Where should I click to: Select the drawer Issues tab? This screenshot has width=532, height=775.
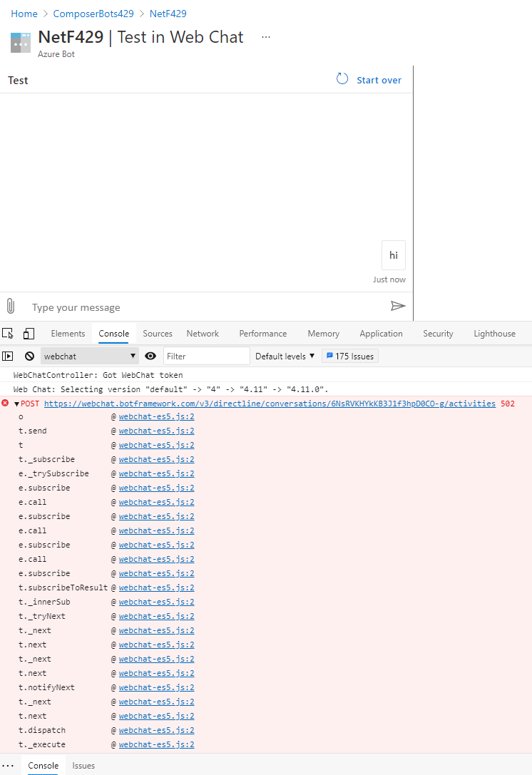pos(83,765)
